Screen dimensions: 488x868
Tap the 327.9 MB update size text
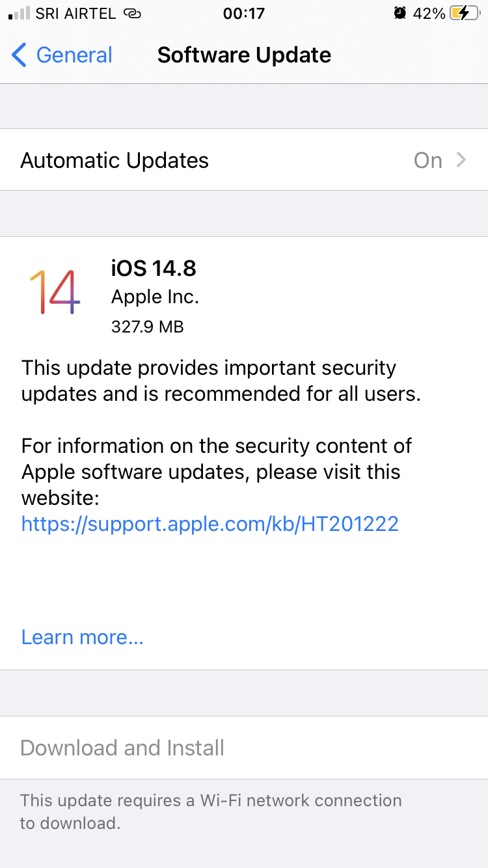tap(147, 326)
